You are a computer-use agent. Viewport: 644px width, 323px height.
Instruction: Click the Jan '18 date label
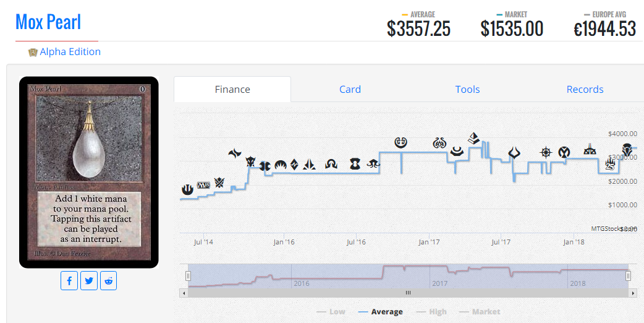[574, 242]
